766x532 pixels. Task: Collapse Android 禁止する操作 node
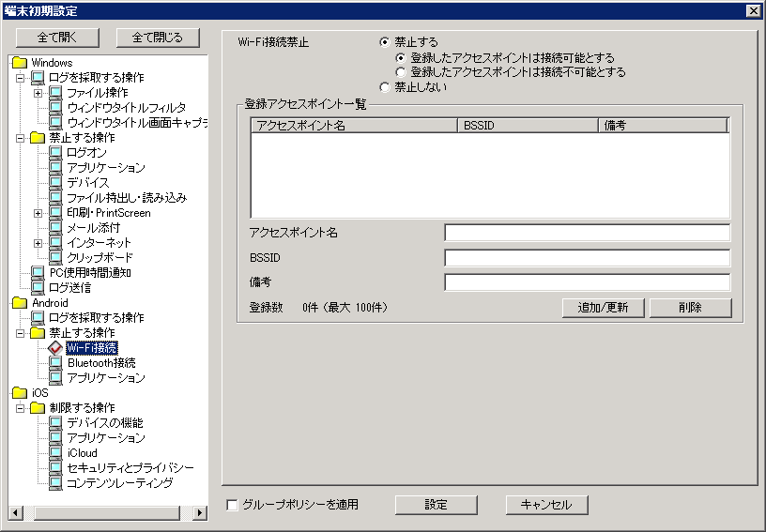[x=20, y=333]
